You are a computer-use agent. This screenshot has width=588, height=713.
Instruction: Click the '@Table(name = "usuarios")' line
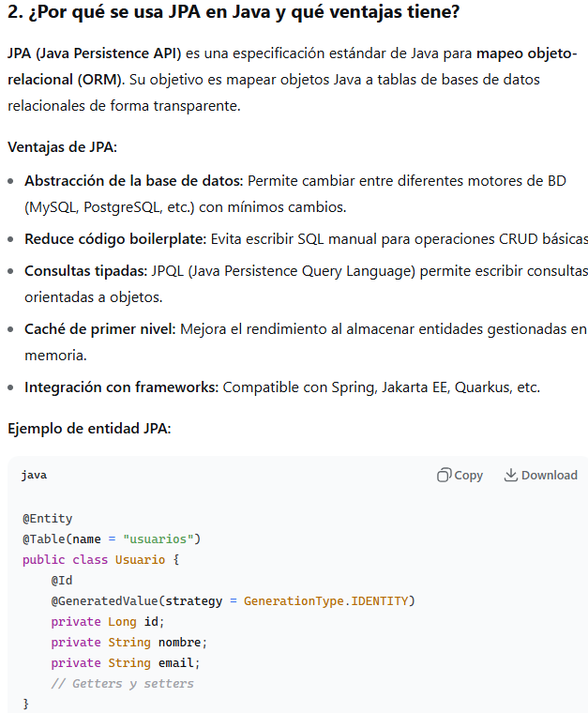coord(112,539)
